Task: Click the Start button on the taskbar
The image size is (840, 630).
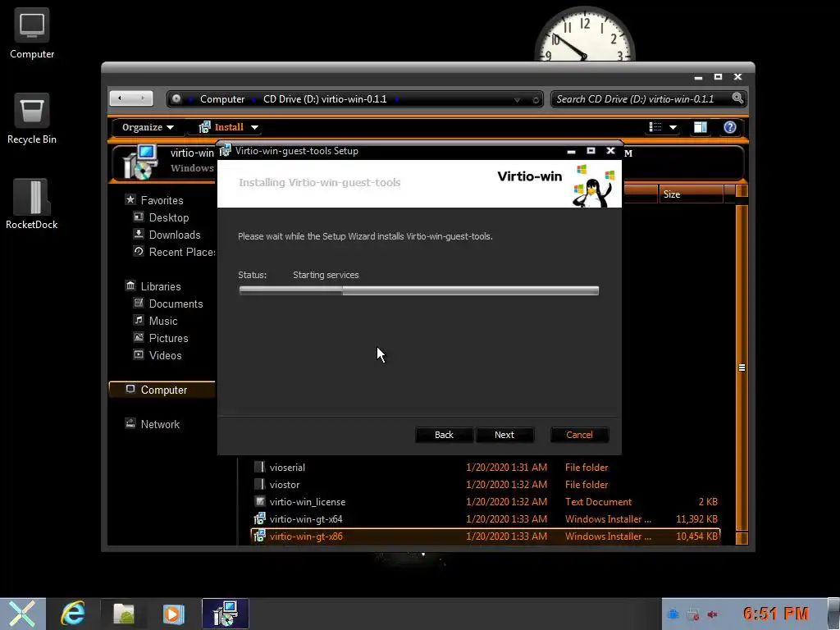Action: (22, 614)
